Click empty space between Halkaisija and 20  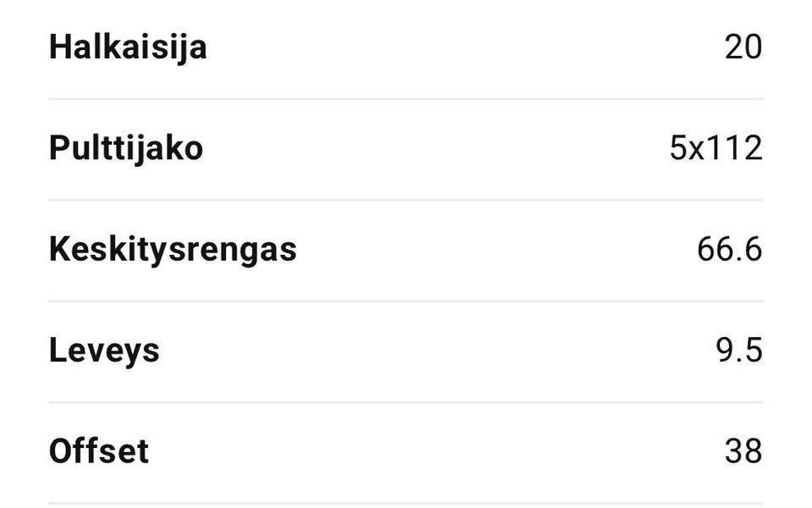coord(465,47)
